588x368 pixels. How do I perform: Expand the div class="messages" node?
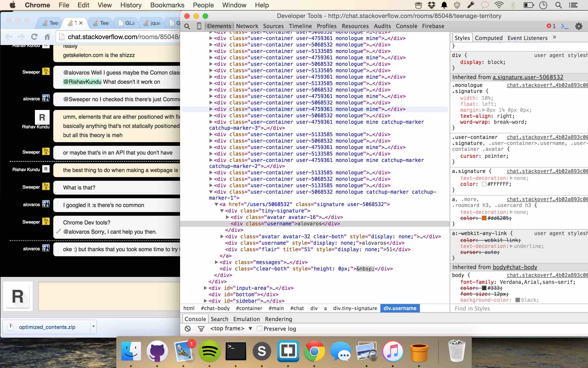click(216, 262)
